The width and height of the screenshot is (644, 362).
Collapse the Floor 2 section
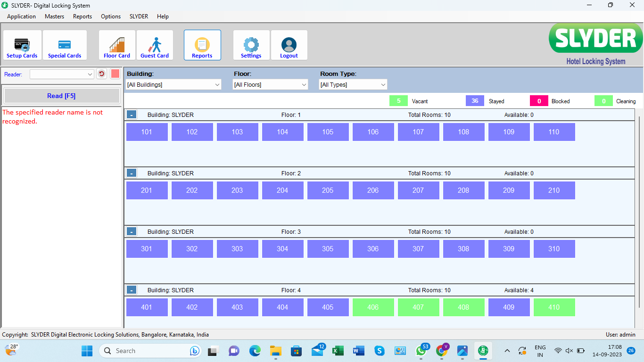point(132,173)
